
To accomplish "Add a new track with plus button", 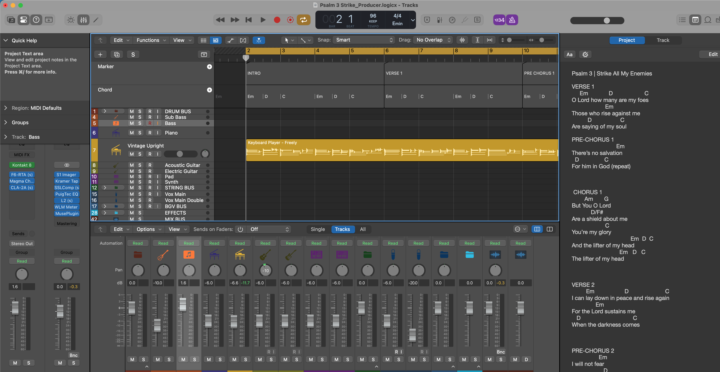I will 100,55.
